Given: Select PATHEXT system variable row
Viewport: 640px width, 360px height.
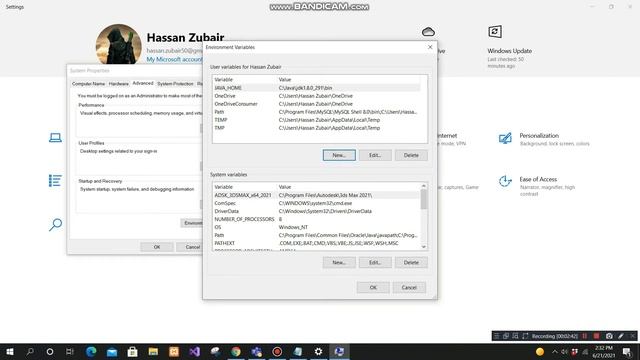Looking at the screenshot, I should coord(316,243).
